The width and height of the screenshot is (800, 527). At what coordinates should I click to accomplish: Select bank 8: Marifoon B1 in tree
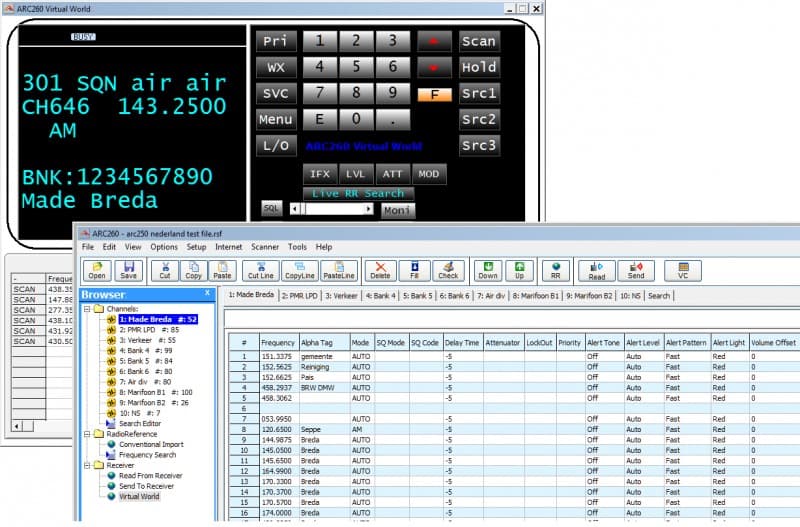156,392
